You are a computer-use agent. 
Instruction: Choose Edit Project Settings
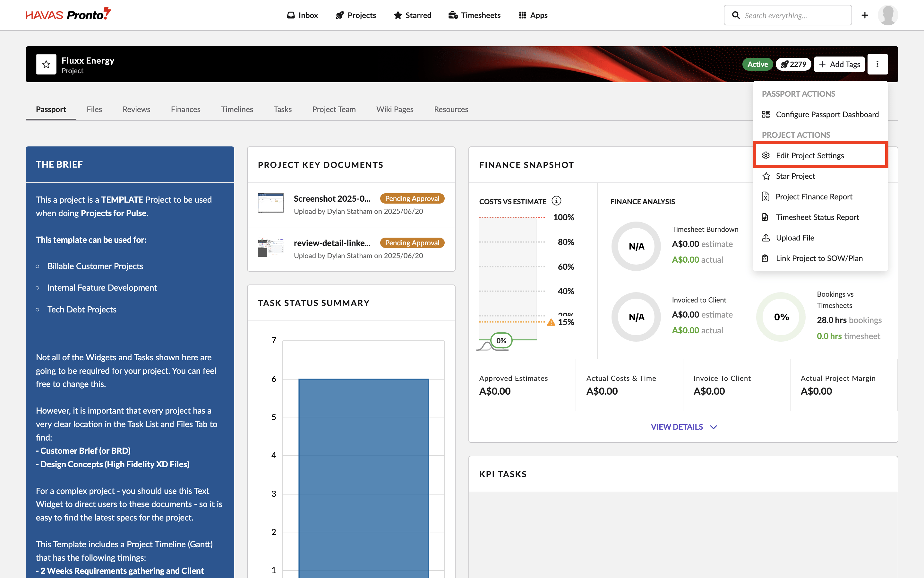coord(820,155)
